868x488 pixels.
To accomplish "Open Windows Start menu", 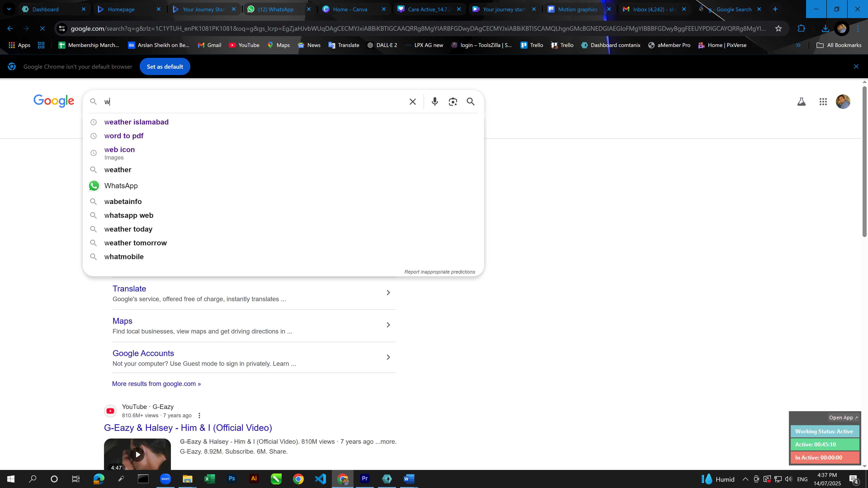I will pos(11,479).
